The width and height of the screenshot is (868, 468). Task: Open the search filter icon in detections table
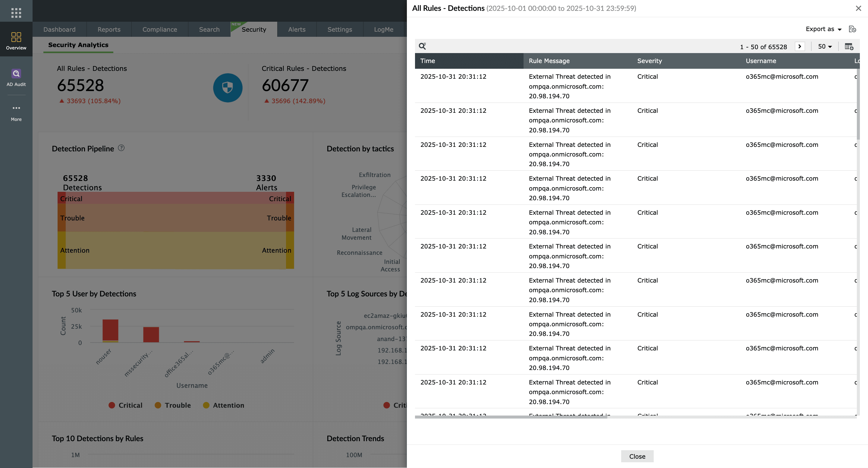pyautogui.click(x=423, y=46)
